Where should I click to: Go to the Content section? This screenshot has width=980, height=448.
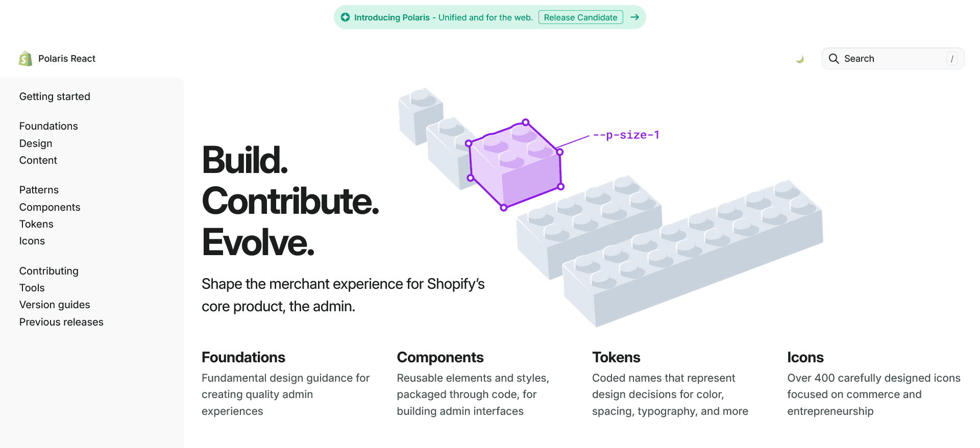38,160
